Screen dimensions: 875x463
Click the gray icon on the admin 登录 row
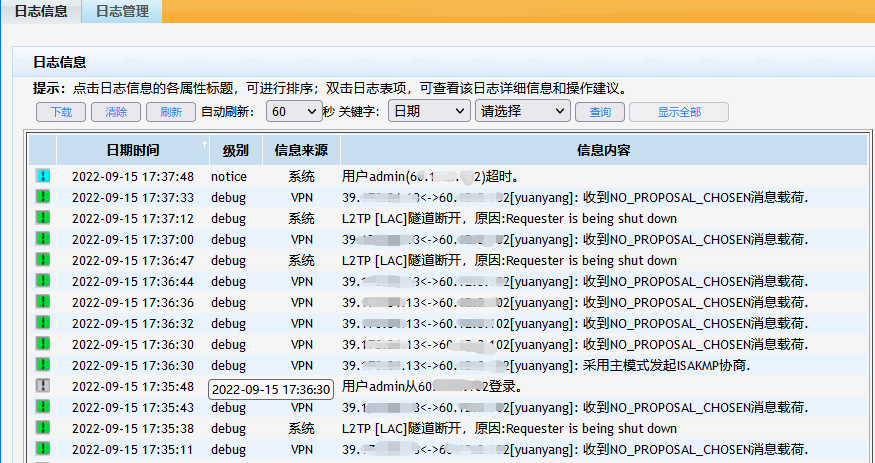pyautogui.click(x=43, y=386)
